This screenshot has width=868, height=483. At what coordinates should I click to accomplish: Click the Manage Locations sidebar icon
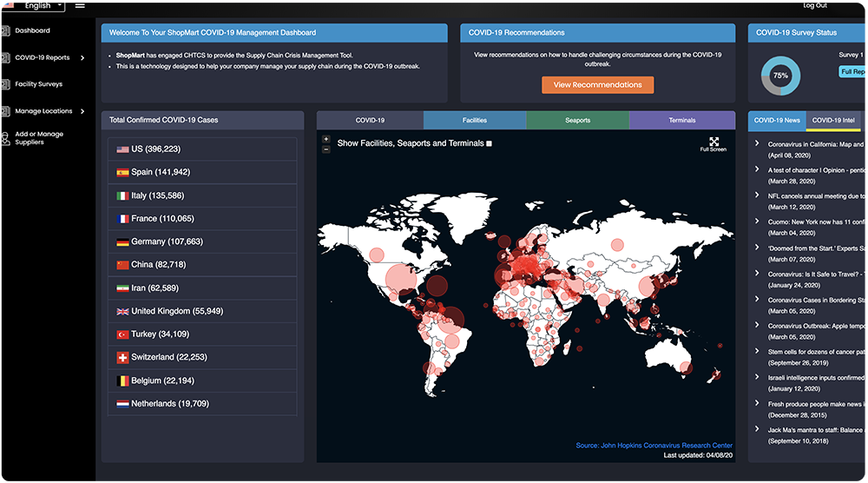pos(5,111)
